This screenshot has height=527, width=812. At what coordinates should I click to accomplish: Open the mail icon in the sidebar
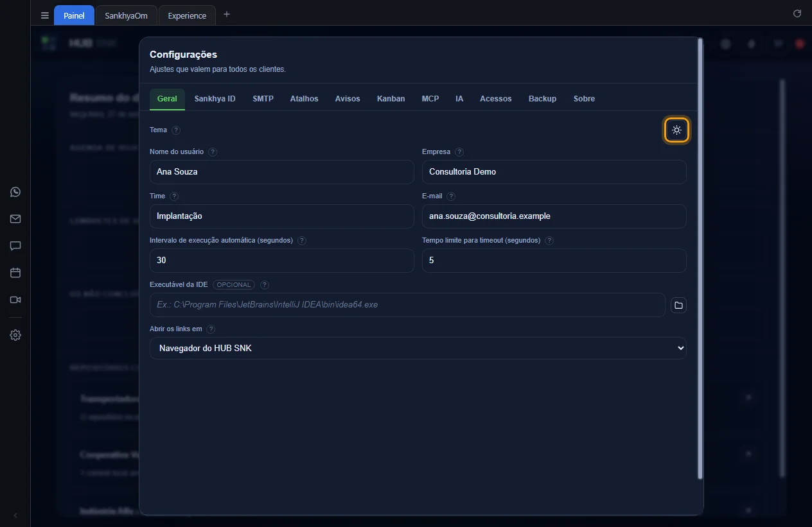(x=15, y=219)
